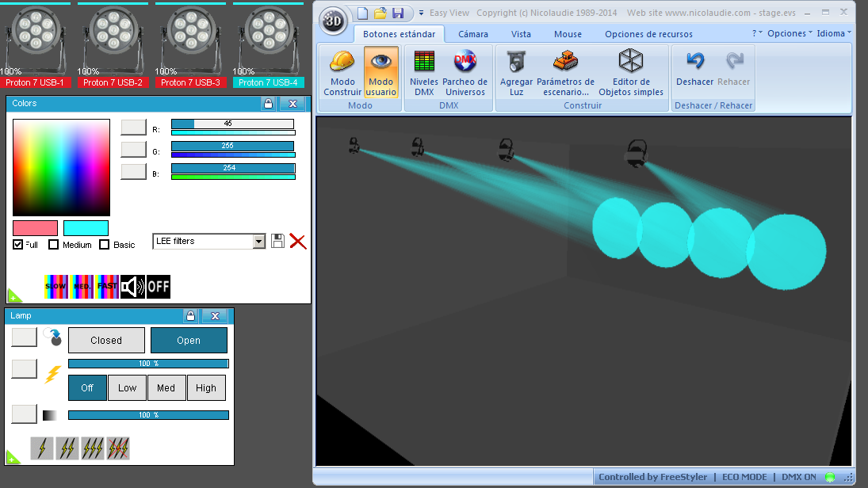Click save disk icon in Easy View

click(x=397, y=13)
